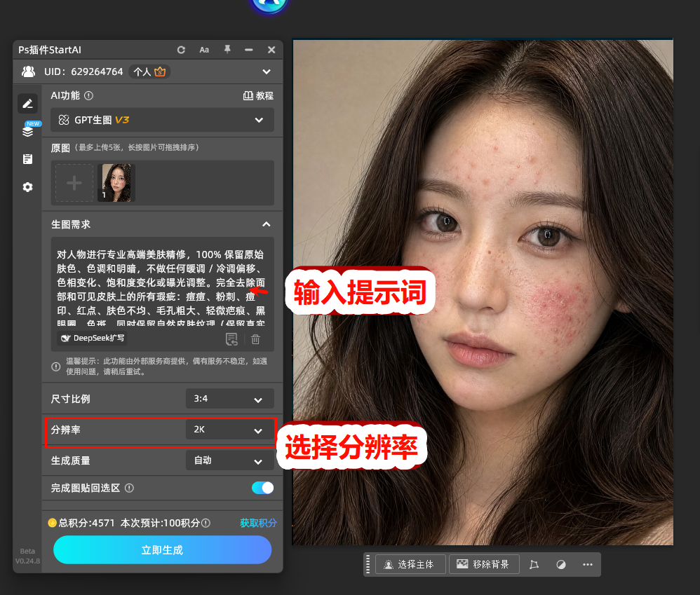The height and width of the screenshot is (595, 700).
Task: Click the 立即生成 button
Action: 162,550
